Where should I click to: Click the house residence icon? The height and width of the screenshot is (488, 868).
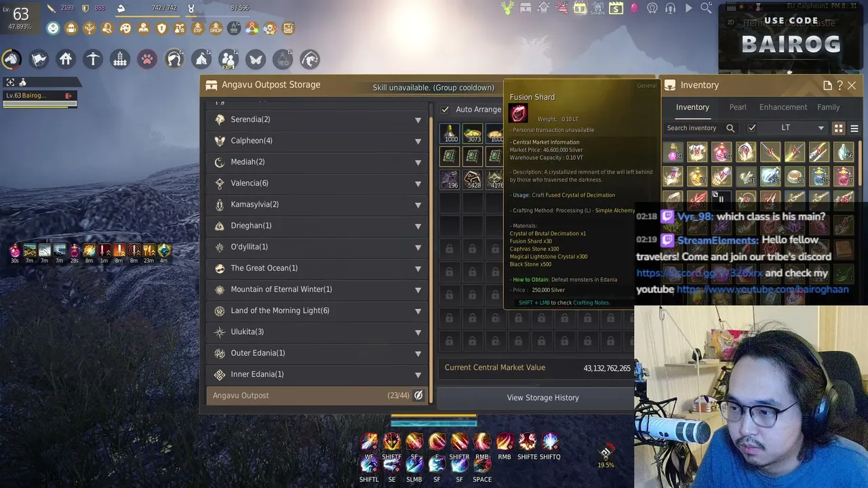66,60
